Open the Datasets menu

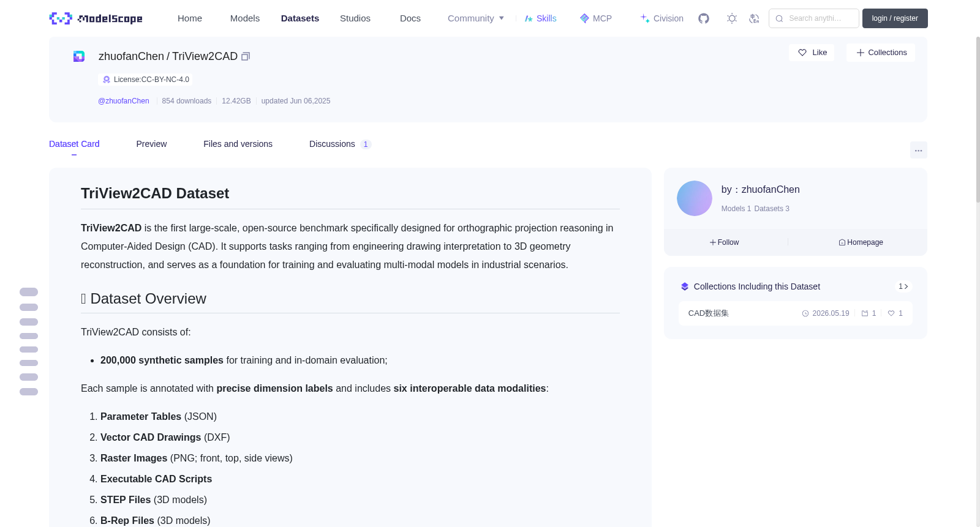pos(300,18)
